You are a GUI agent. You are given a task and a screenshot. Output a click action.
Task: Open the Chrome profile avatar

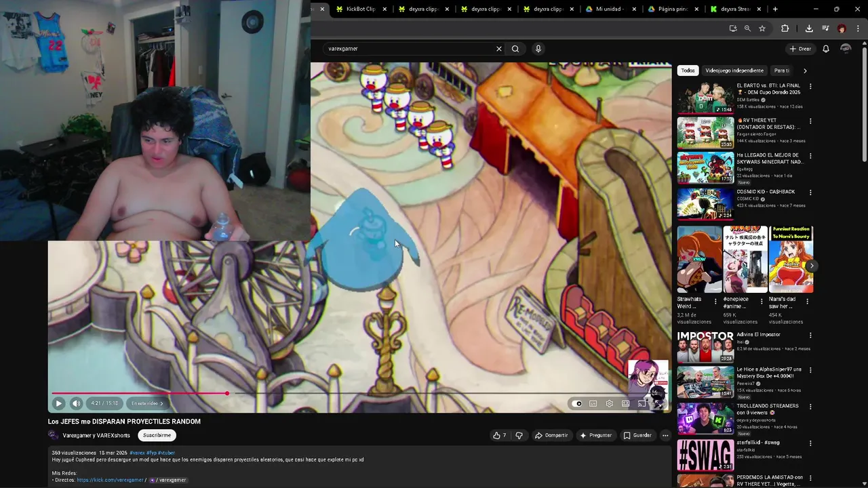click(x=842, y=28)
